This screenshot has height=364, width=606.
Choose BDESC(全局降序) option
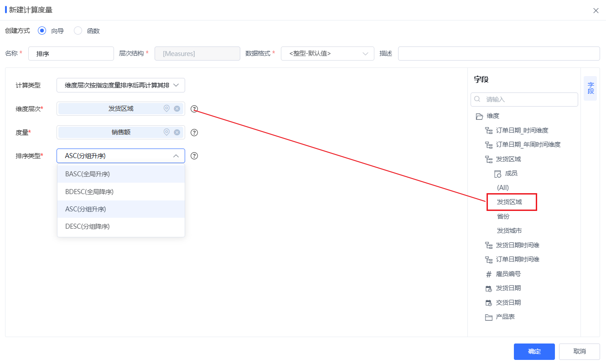pos(121,192)
